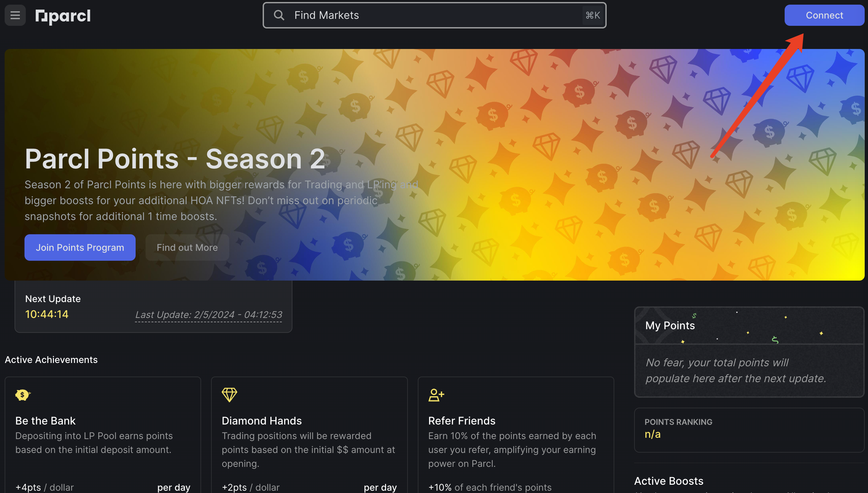
Task: Click the piggy bank icon
Action: [x=23, y=395]
